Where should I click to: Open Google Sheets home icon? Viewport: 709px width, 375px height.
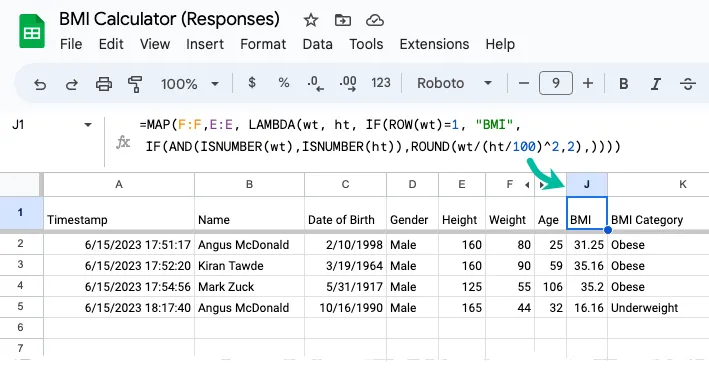coord(32,31)
